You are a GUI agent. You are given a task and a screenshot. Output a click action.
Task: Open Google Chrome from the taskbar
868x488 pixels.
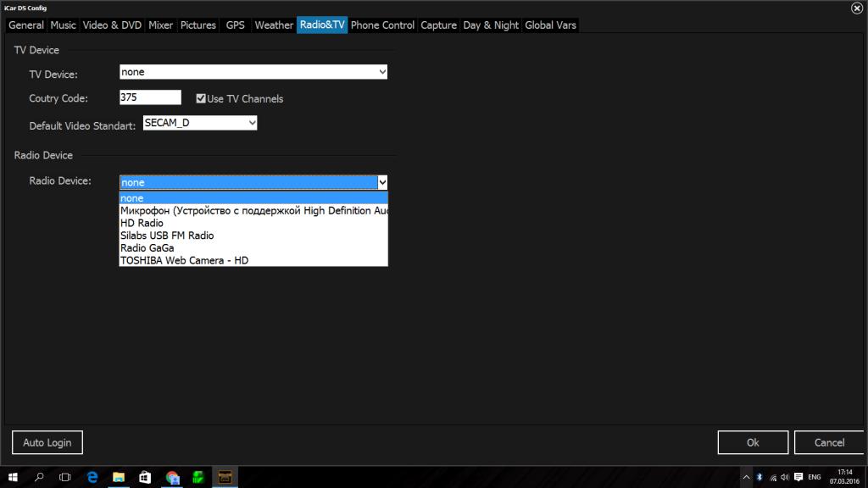pos(172,477)
